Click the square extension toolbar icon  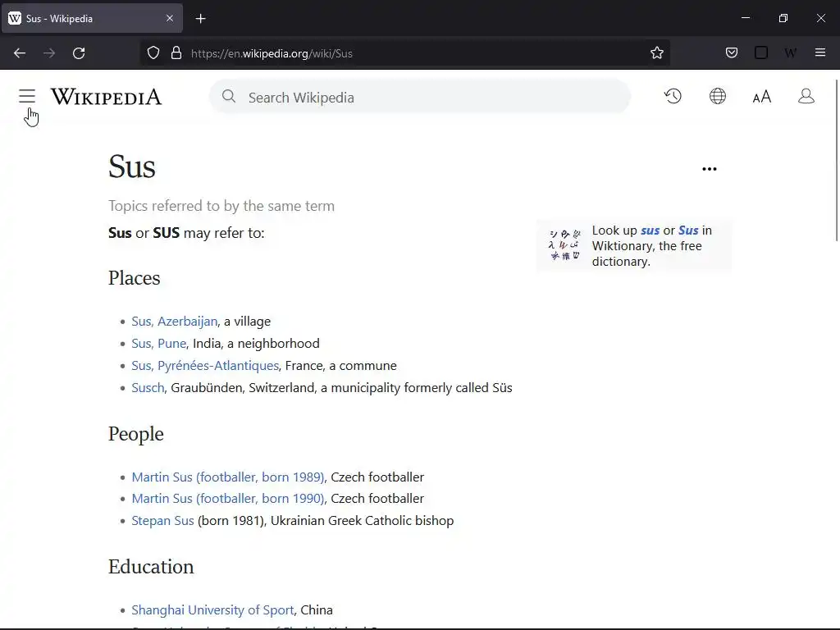pos(761,52)
